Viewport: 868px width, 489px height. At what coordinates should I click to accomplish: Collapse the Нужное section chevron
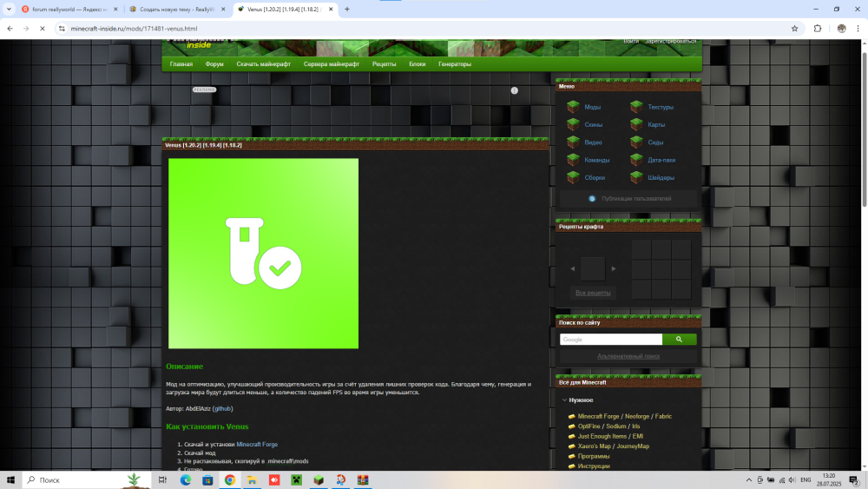click(x=564, y=400)
